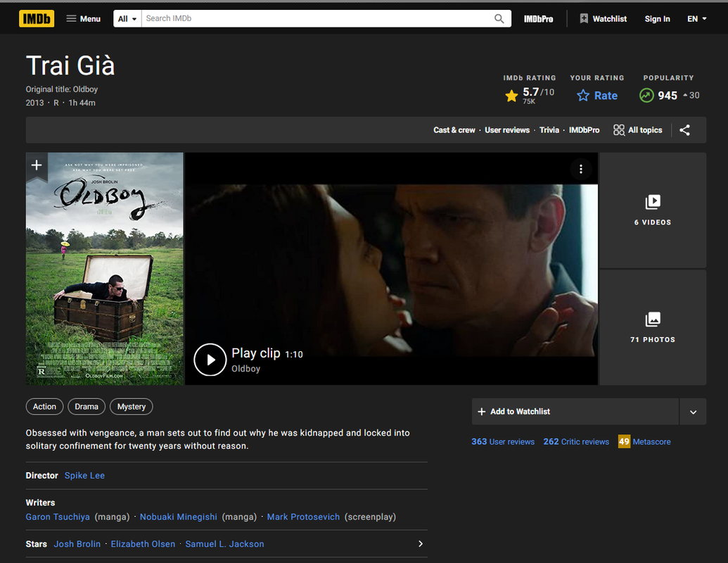The width and height of the screenshot is (728, 563).
Task: Click the video clip preview image
Action: [x=391, y=270]
